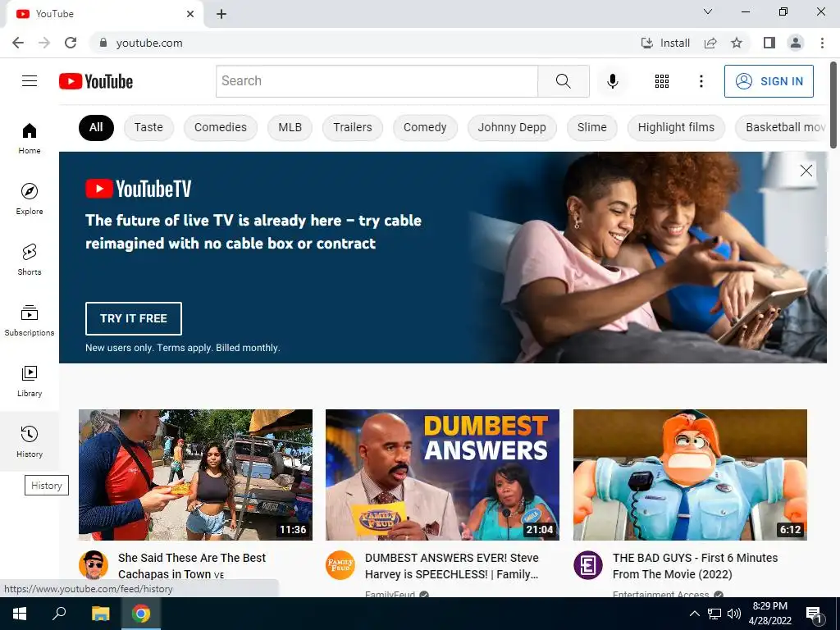The image size is (840, 630).
Task: Select the MLB filter chip
Action: click(290, 127)
